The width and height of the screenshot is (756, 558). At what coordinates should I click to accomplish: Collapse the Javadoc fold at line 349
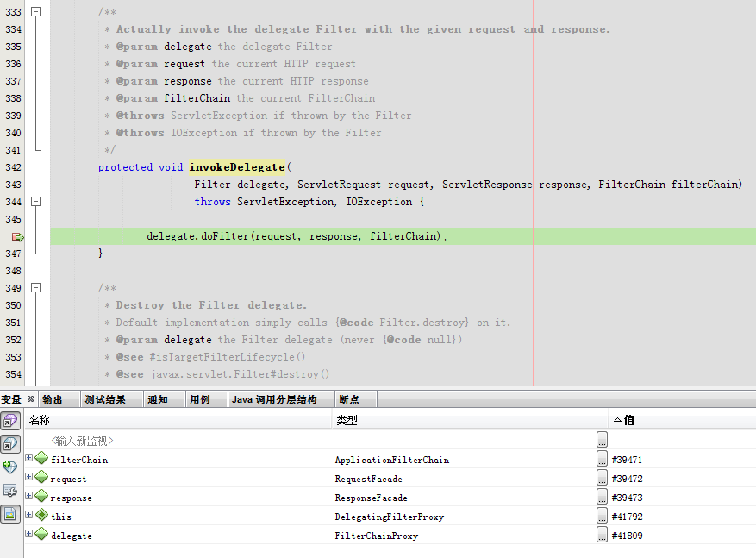(35, 288)
